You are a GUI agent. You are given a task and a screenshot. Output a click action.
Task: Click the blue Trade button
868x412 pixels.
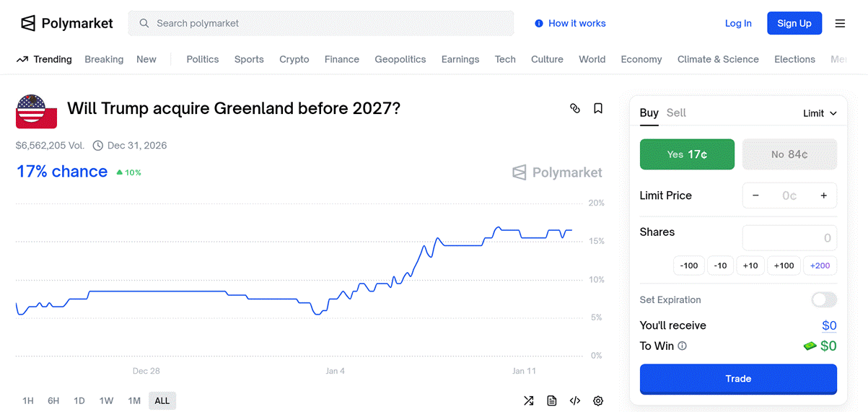[738, 379]
